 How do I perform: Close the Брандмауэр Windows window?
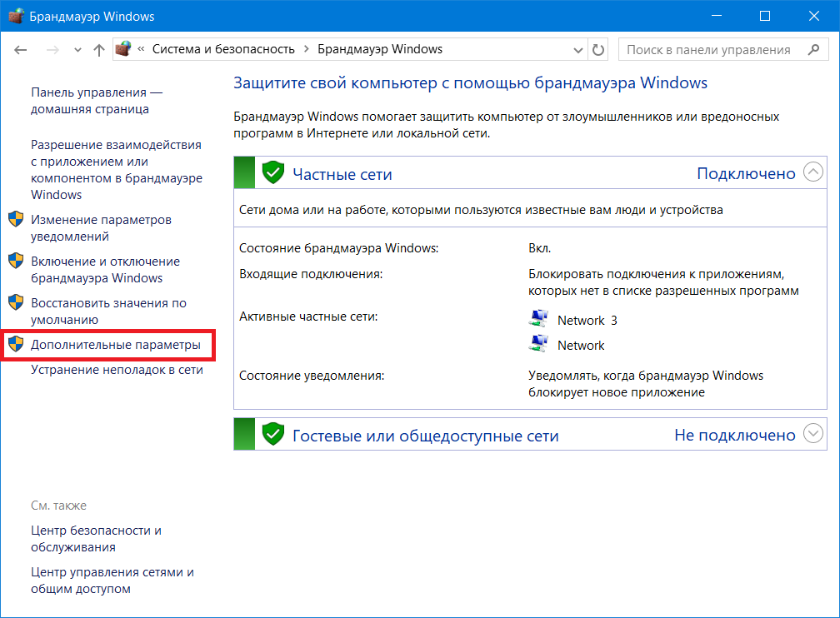click(x=813, y=16)
